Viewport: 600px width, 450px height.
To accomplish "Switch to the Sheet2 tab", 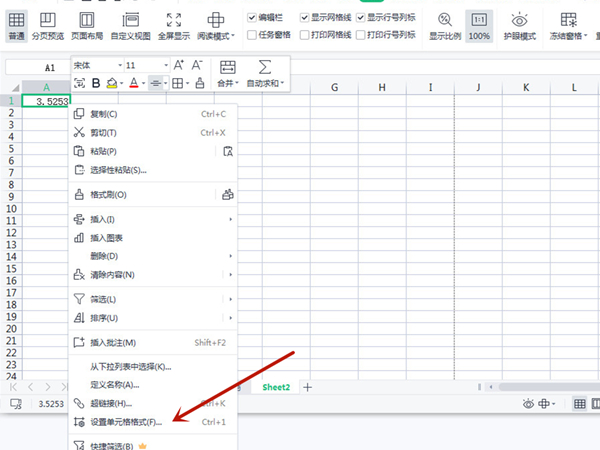I will tap(275, 387).
